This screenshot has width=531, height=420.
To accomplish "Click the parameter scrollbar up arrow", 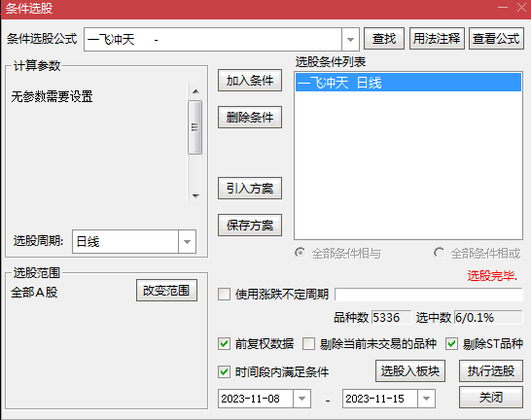I will (195, 91).
